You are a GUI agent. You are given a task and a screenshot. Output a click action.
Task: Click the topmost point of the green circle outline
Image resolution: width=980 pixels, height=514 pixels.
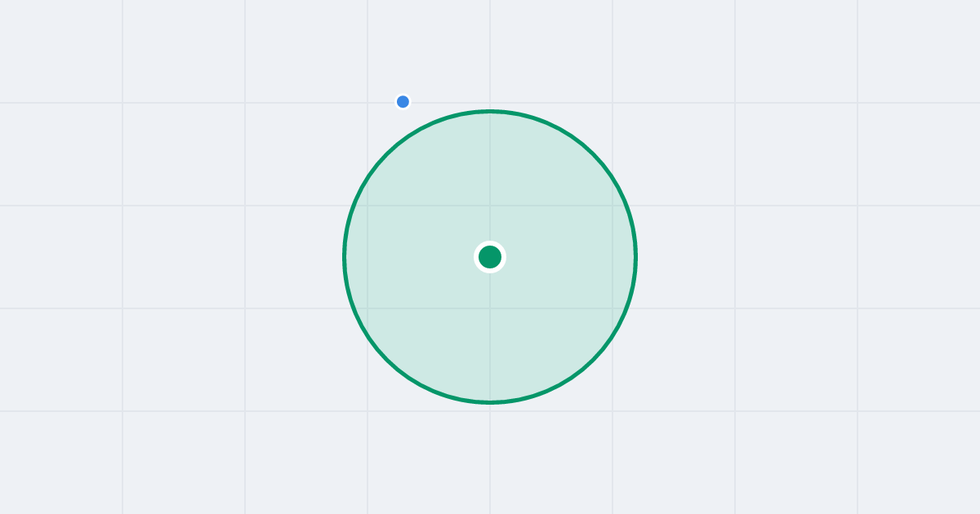(490, 111)
